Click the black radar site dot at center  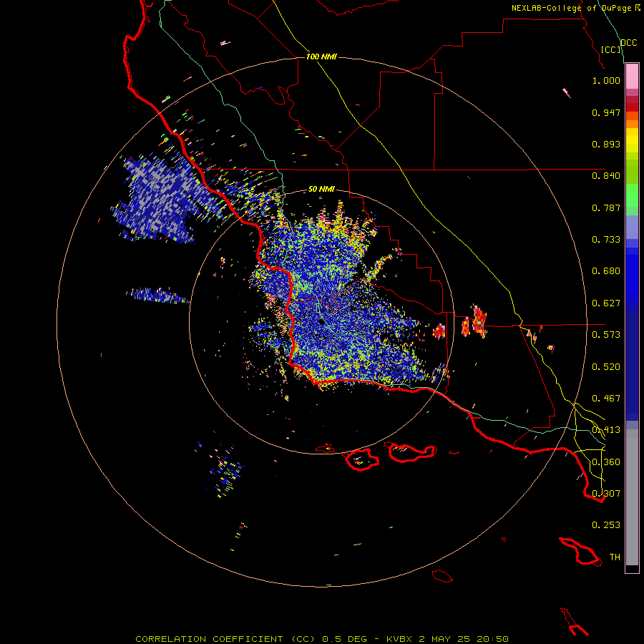(x=321, y=321)
